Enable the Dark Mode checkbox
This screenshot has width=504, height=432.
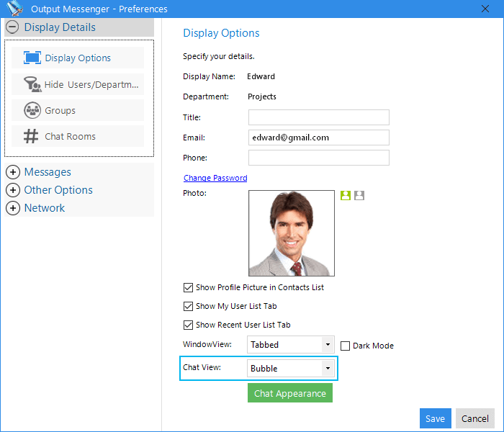point(345,346)
